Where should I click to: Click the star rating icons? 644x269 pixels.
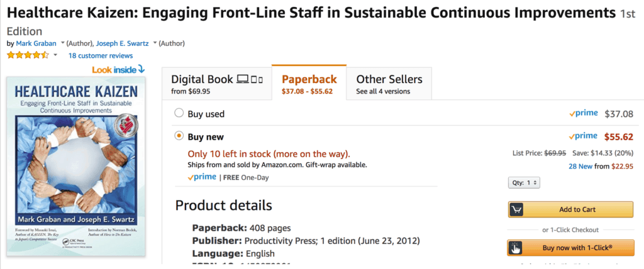[28, 55]
